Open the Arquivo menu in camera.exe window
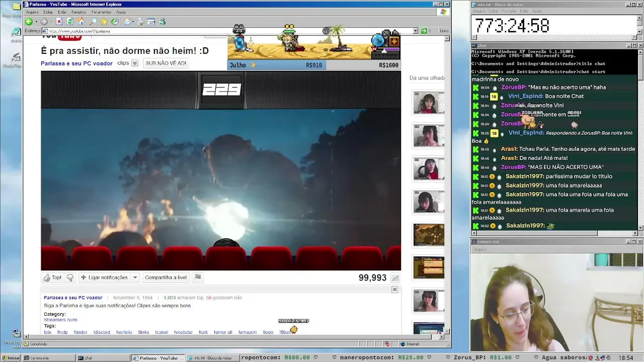This screenshot has width=644, height=362. coord(479,249)
